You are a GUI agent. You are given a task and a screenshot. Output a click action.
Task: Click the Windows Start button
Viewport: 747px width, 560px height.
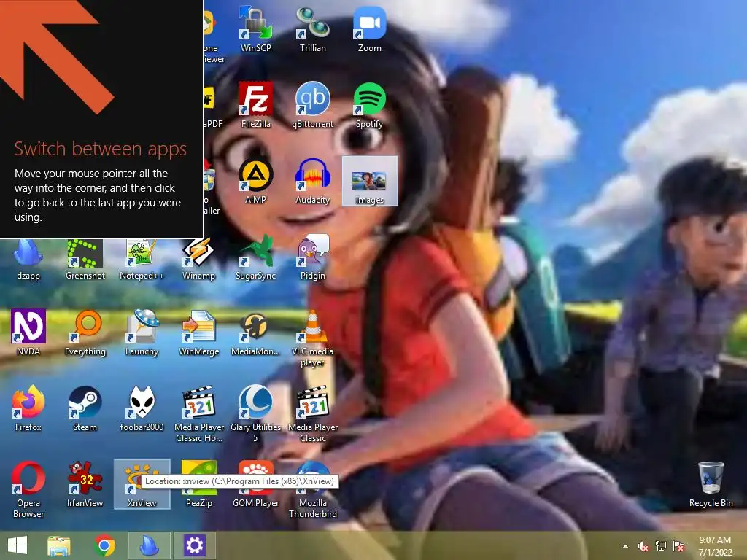tap(18, 545)
